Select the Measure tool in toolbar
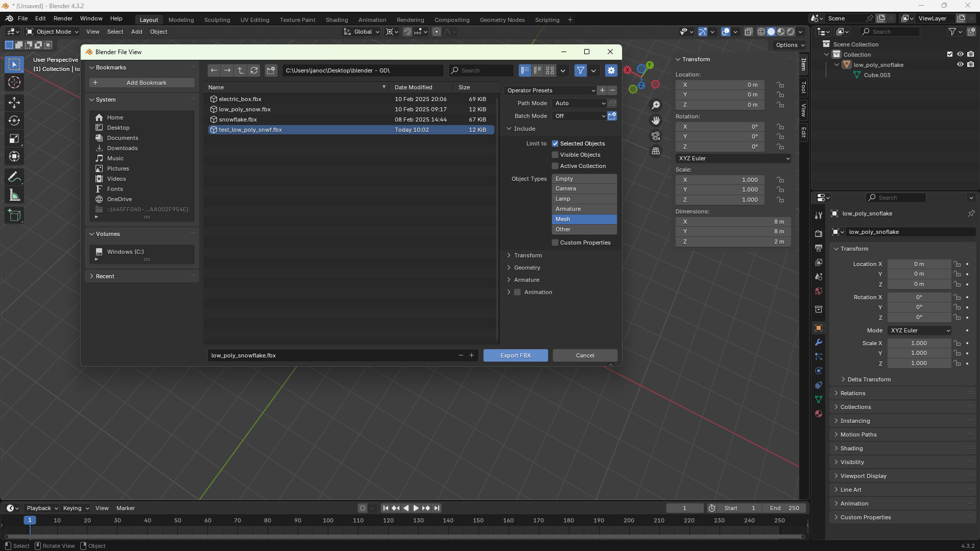This screenshot has height=551, width=980. [14, 196]
